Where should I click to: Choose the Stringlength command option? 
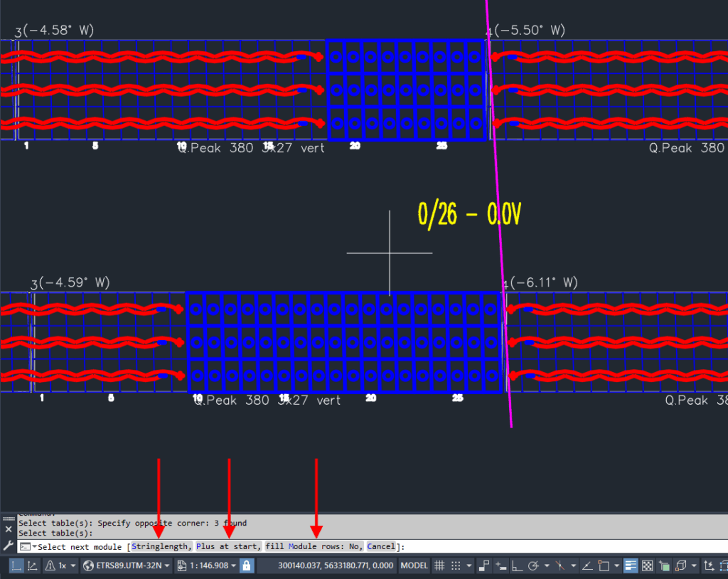(x=161, y=546)
